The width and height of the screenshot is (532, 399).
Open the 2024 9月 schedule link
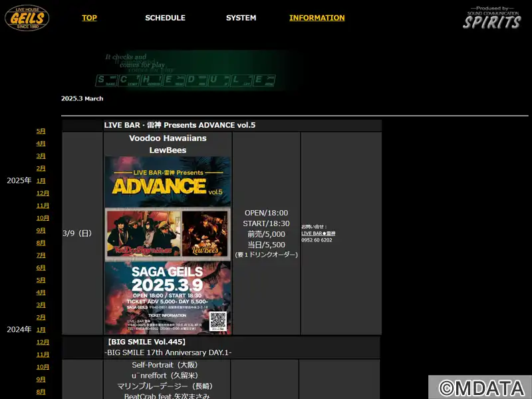click(x=41, y=230)
